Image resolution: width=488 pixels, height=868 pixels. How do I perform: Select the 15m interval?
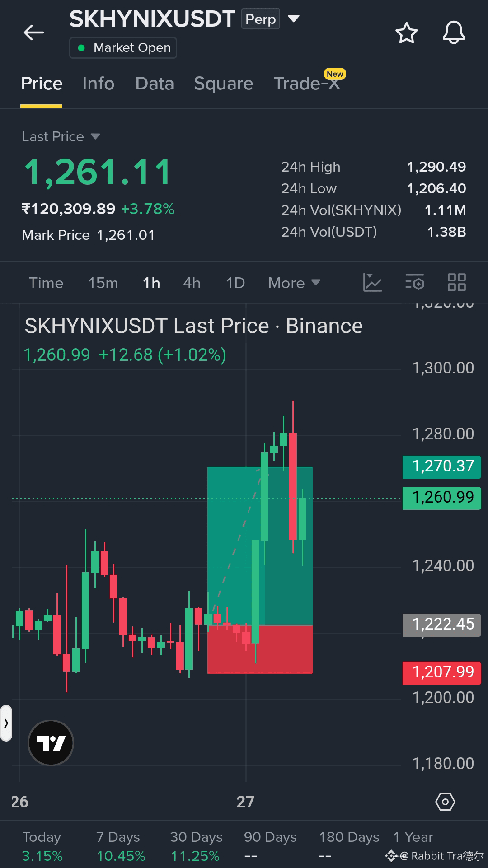coord(103,283)
